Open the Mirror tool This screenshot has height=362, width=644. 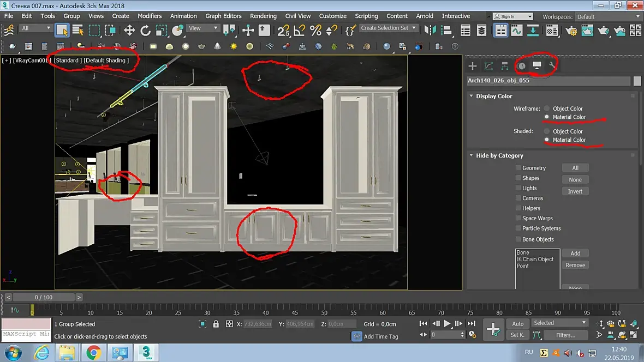(431, 30)
